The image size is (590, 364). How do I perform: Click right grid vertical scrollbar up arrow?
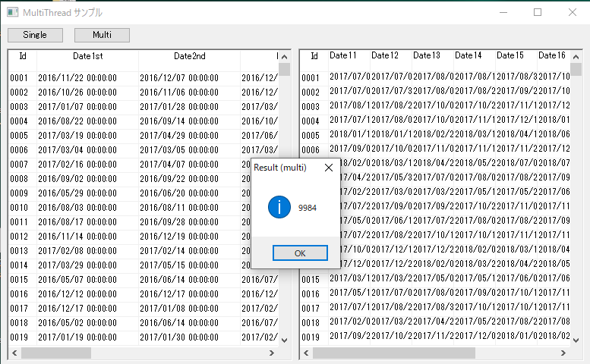pyautogui.click(x=576, y=57)
